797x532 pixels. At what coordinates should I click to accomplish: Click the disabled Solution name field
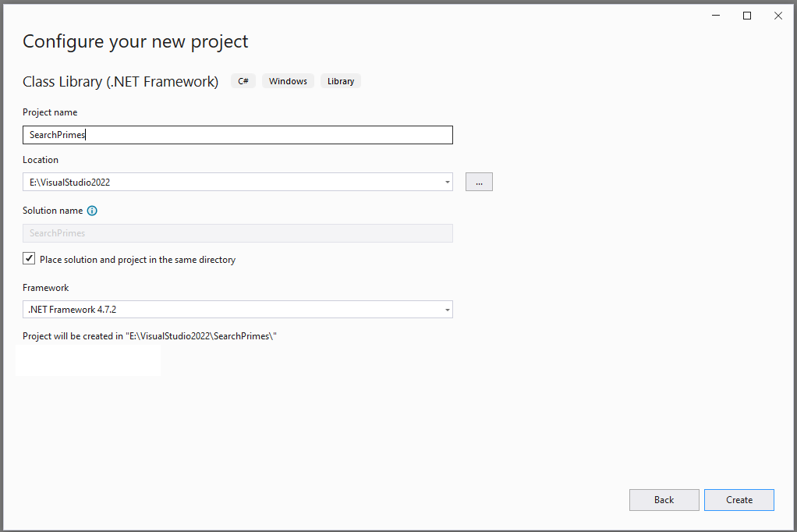(237, 233)
